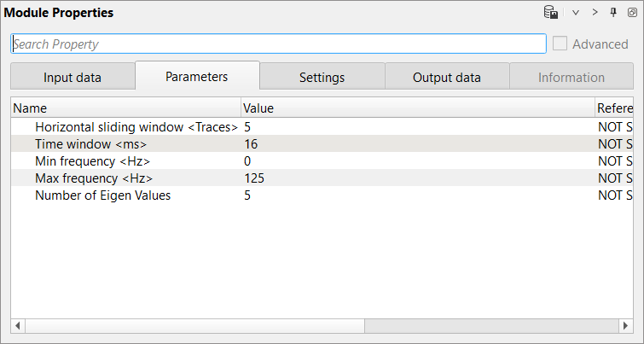The image size is (644, 344).
Task: Select the Parameters tab
Action: 197,76
